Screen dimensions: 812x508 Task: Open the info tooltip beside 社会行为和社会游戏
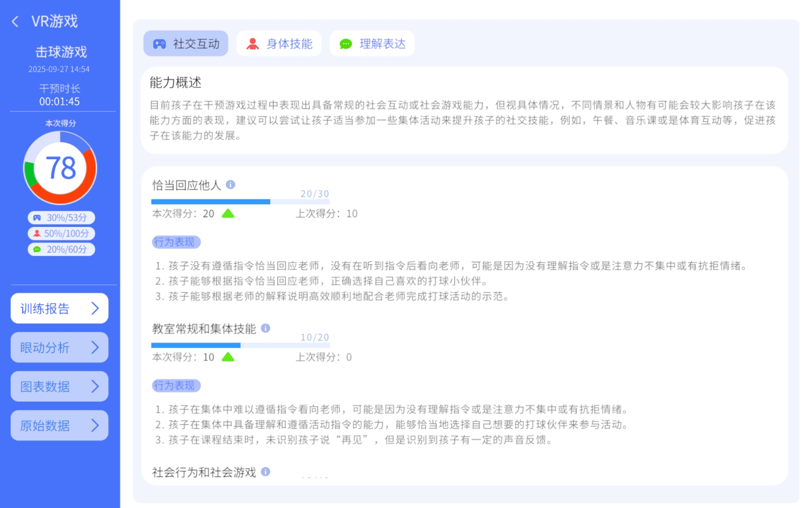(x=266, y=472)
